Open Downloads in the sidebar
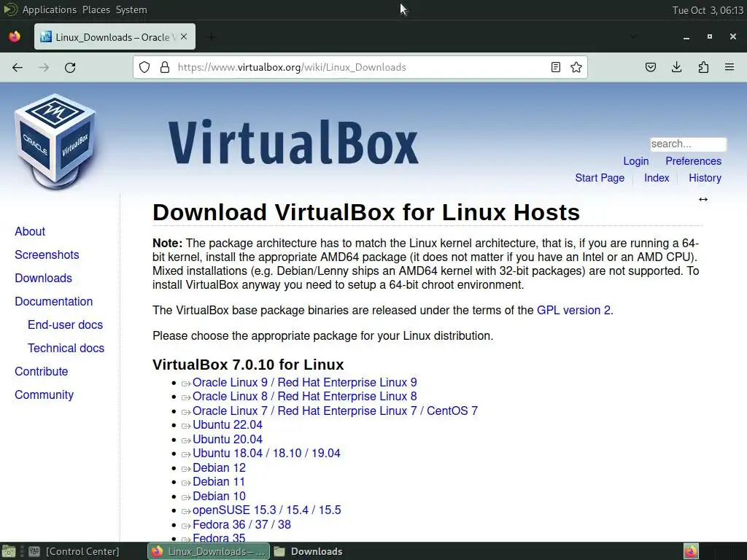 point(43,278)
